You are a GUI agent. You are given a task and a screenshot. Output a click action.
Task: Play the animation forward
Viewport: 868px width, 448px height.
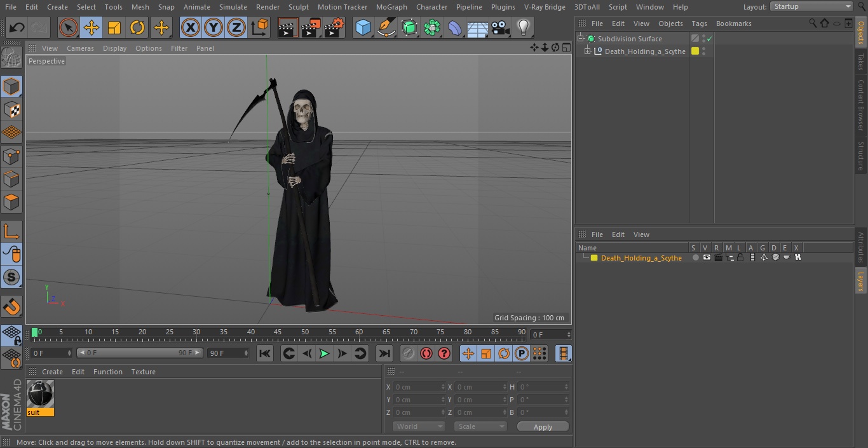(x=324, y=353)
